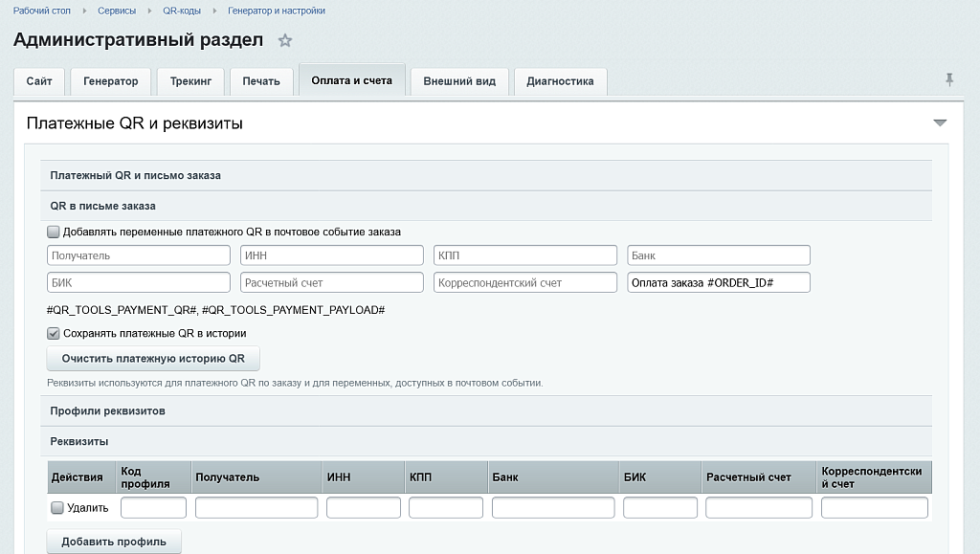
Task: Switch to the Генератор tab
Action: tap(111, 81)
